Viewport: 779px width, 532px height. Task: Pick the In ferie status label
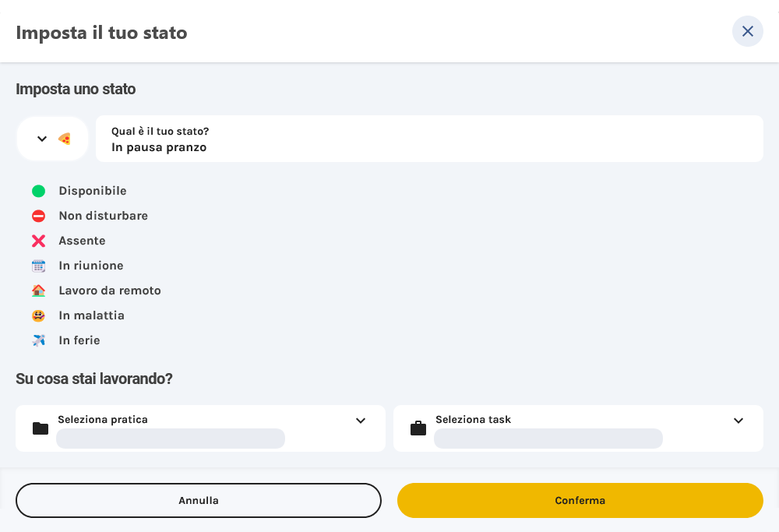tap(79, 340)
